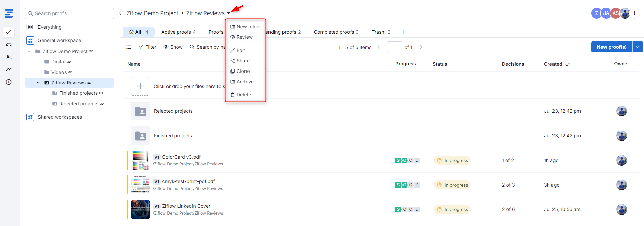Click the New proof(s) button
The width and height of the screenshot is (644, 226).
coord(612,47)
